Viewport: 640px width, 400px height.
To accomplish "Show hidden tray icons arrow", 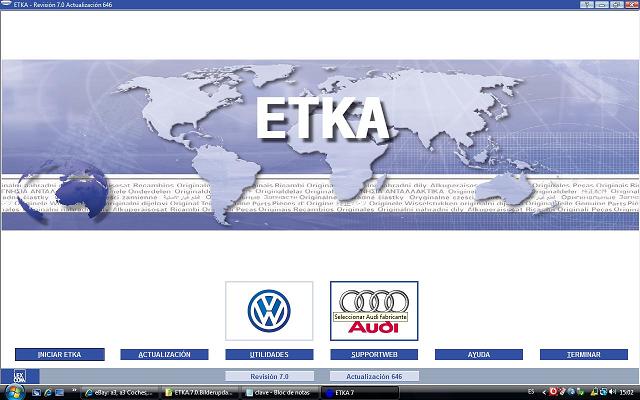I will click(x=544, y=392).
